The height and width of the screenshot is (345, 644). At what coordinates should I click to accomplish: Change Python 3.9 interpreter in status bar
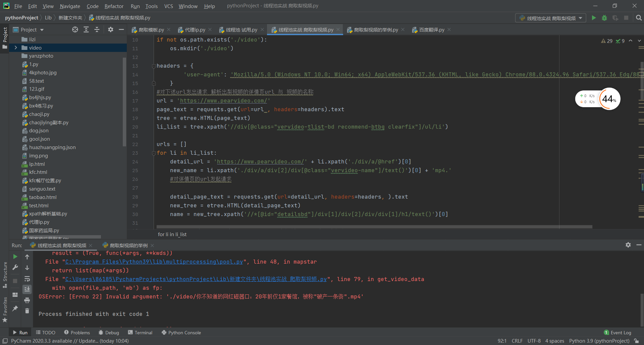point(599,341)
